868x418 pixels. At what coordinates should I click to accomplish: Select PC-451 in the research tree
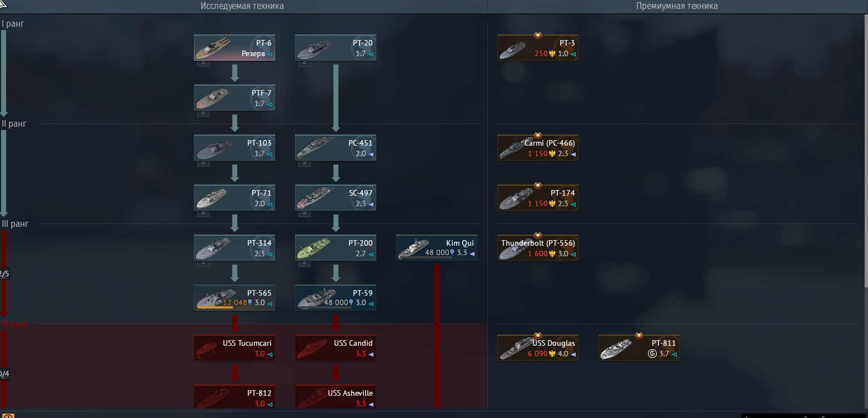click(336, 148)
